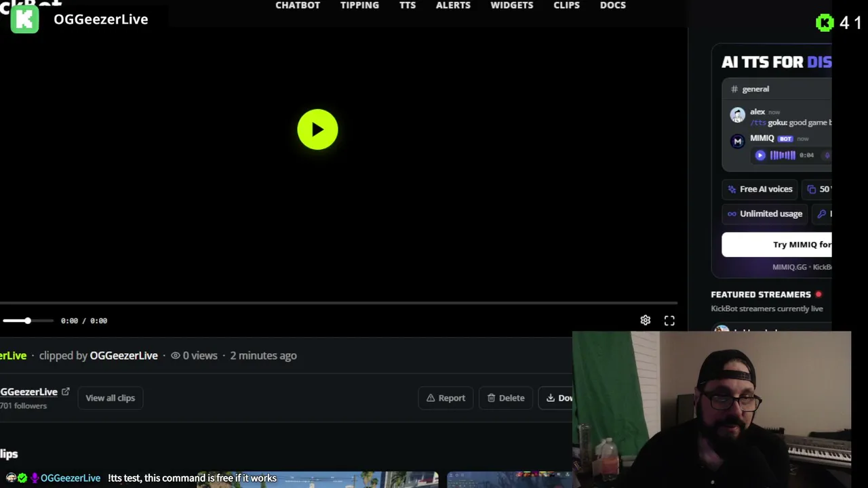Open the TTS menu item
This screenshot has height=488, width=868.
click(x=408, y=5)
